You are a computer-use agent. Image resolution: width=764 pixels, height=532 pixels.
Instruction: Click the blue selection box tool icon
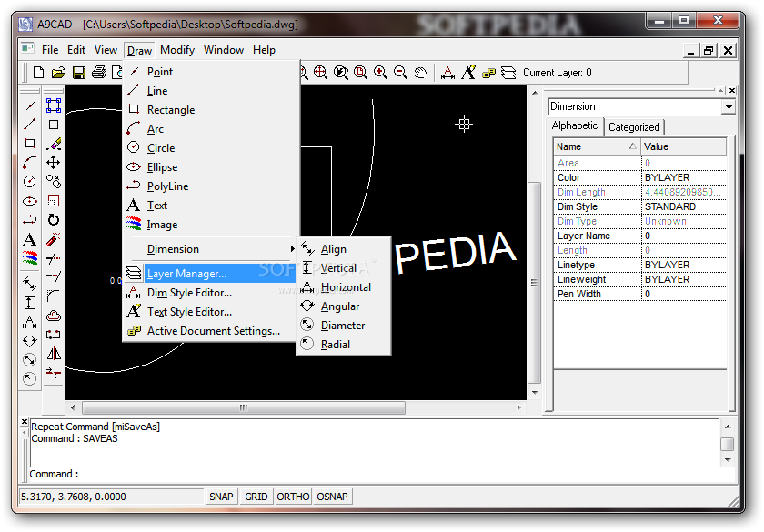pos(54,105)
